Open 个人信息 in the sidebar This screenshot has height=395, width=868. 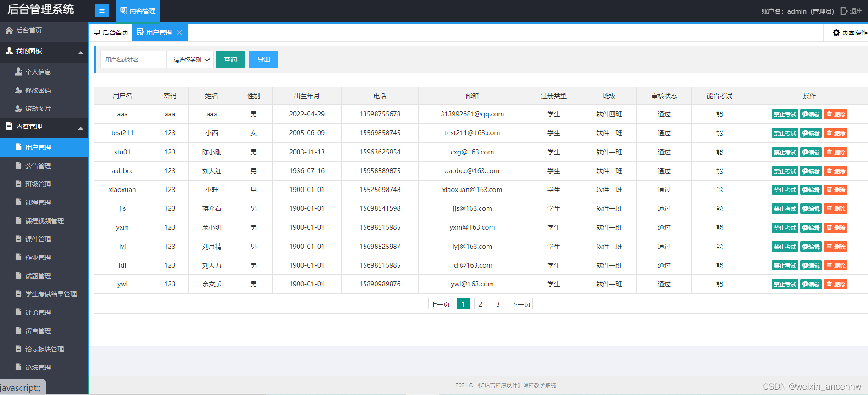[44, 72]
